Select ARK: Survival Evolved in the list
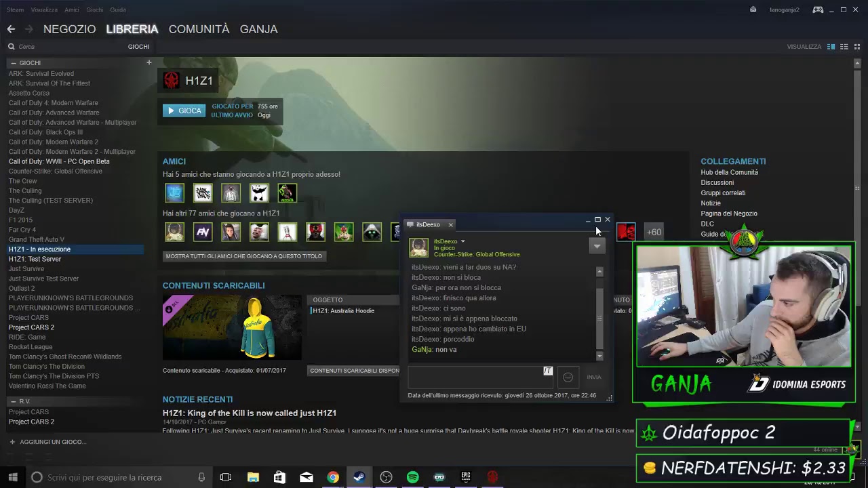The width and height of the screenshot is (868, 488). [41, 74]
